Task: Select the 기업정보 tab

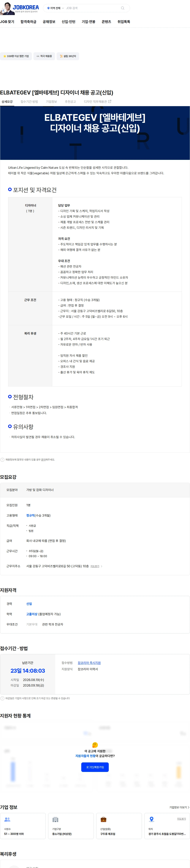Action: (51, 101)
